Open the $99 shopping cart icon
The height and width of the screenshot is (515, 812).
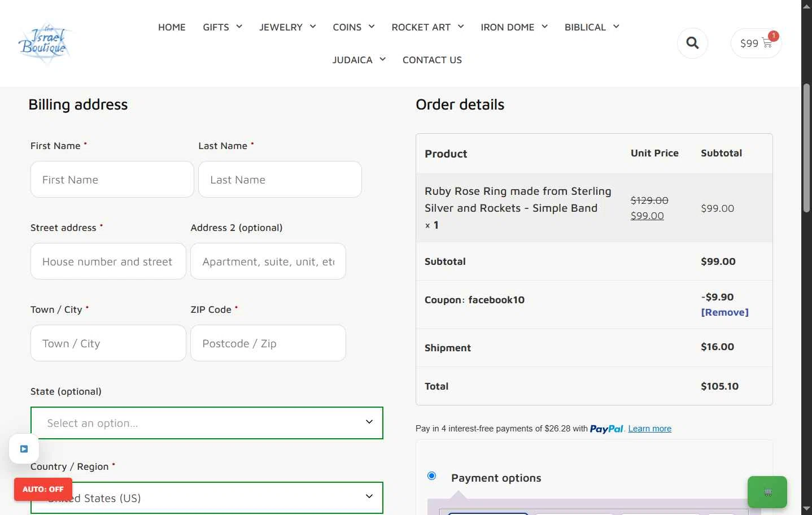(756, 43)
